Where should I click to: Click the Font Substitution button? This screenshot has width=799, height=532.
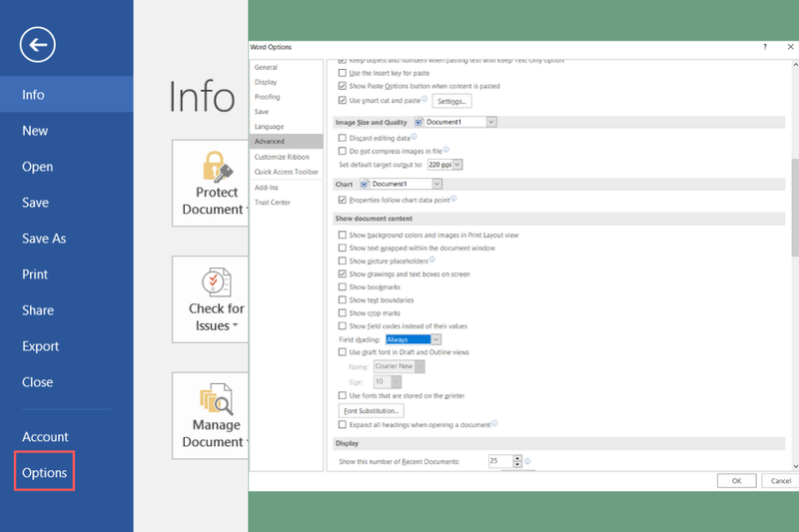371,411
